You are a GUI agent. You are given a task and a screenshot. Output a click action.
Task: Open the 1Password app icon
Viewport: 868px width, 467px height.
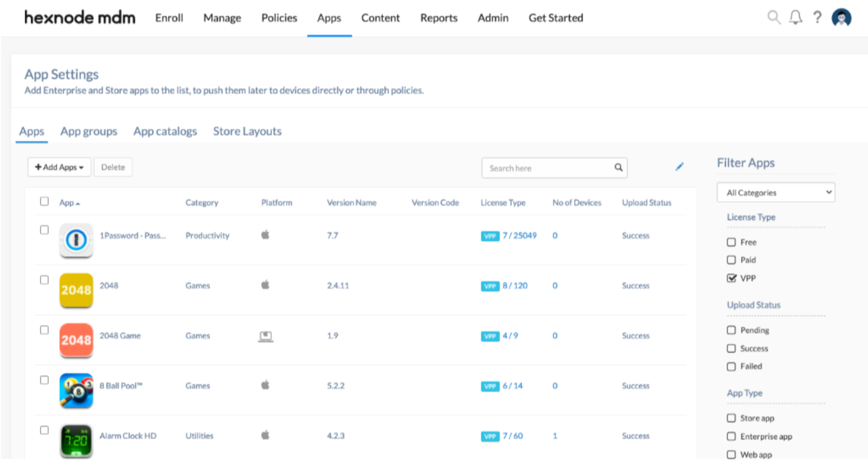76,241
